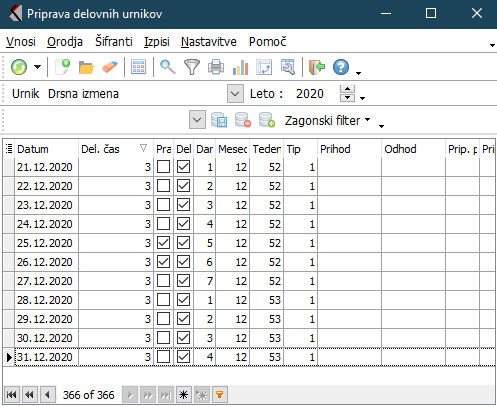
Task: Click the green refresh icon
Action: 19,67
